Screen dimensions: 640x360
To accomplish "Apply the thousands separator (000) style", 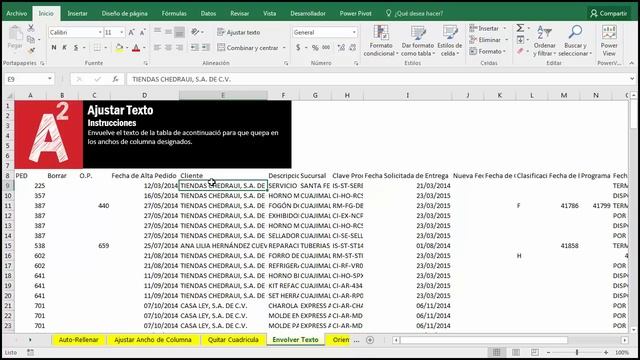I will pos(326,48).
